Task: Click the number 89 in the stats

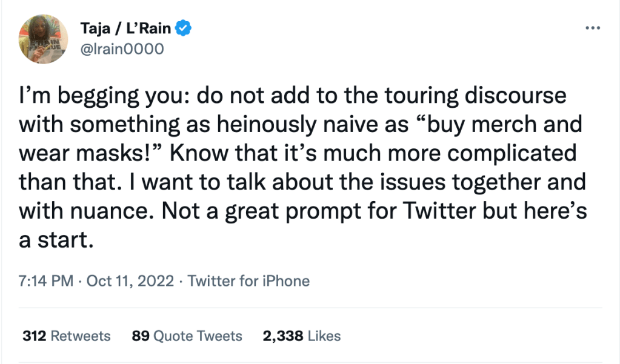Action: pos(141,336)
